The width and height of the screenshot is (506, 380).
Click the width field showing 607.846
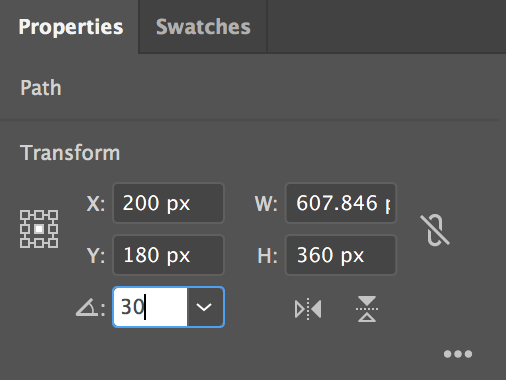tap(341, 203)
